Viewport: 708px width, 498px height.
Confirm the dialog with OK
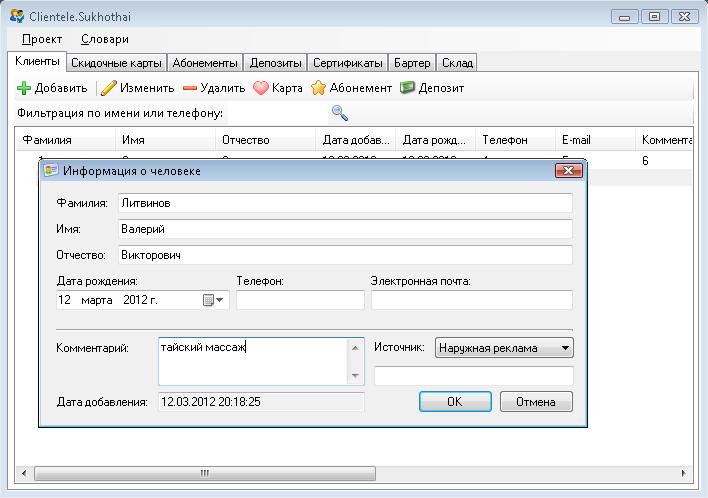[455, 401]
